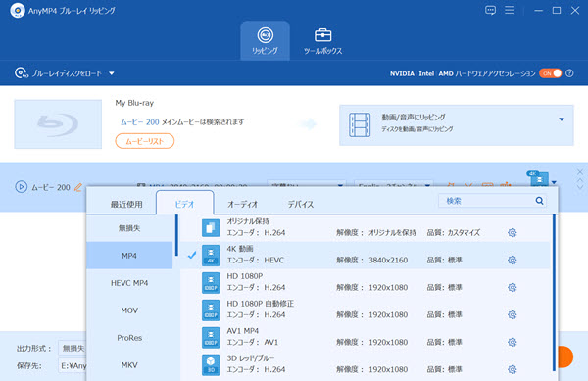Click the output format field at bottom
Viewport: 588px width, 381px height.
coord(73,349)
